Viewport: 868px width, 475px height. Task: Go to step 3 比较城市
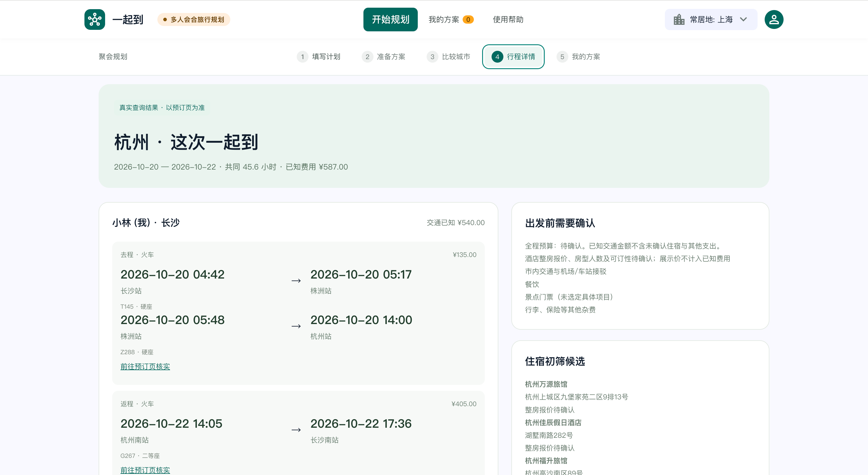point(448,57)
